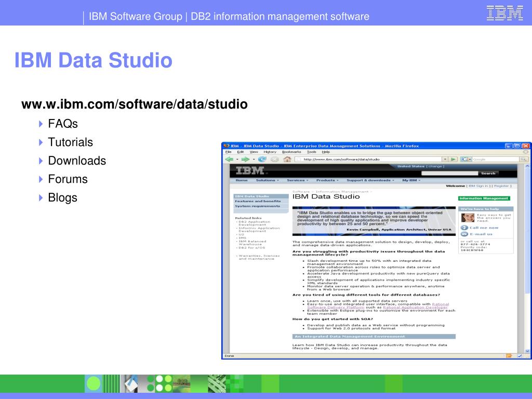The image size is (532, 399).
Task: Go to the Firefox Home page icon
Action: coord(287,159)
